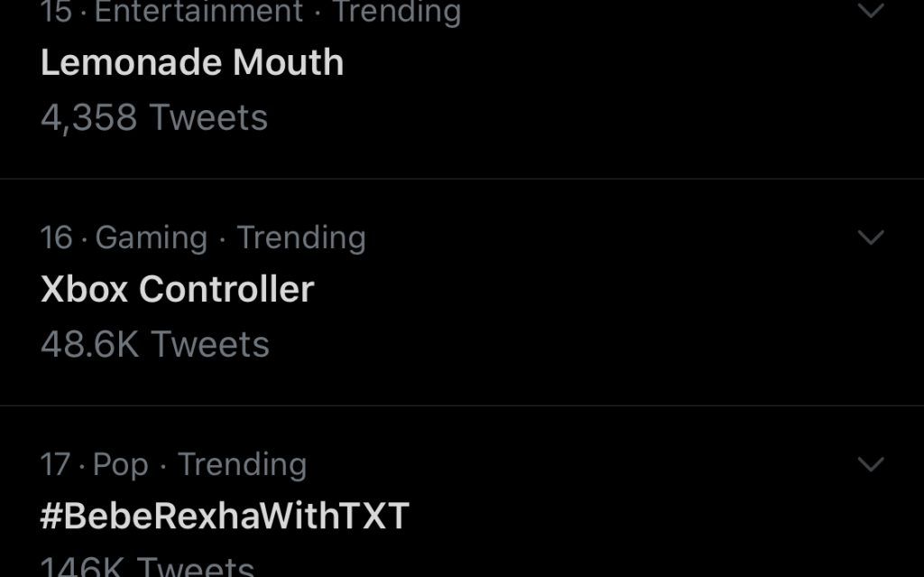Click the divider line below Lemonade Mouth
Viewport: 924px width, 577px height.
[462, 178]
